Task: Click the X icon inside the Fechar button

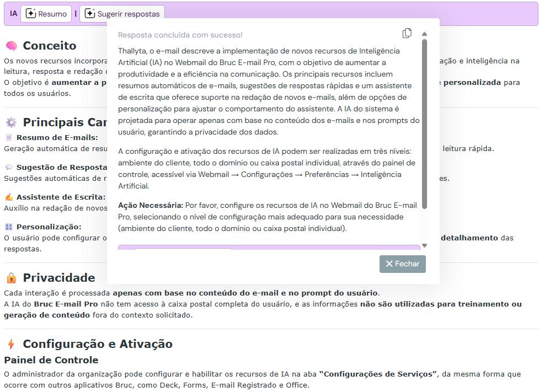Action: coord(389,264)
